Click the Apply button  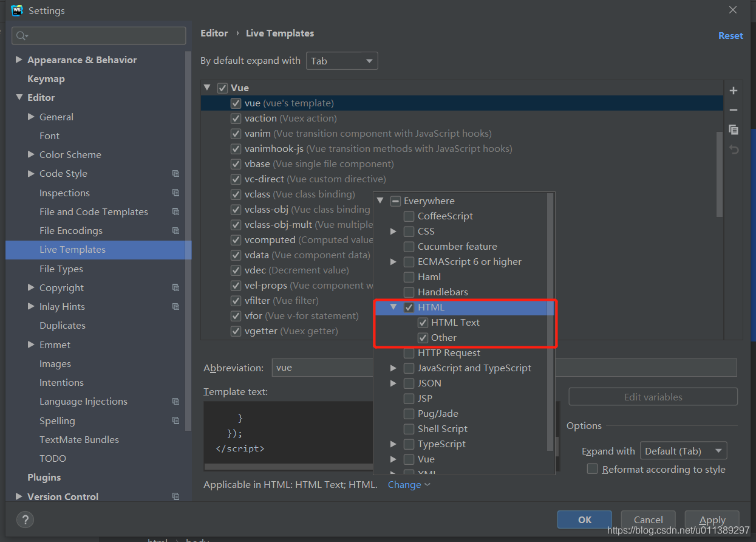(x=712, y=520)
